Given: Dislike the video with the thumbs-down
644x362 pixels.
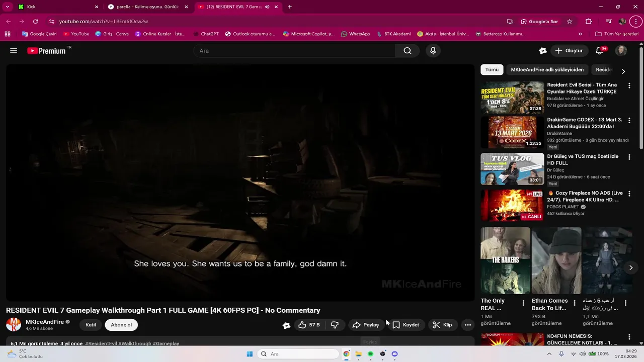Looking at the screenshot, I should [x=335, y=325].
